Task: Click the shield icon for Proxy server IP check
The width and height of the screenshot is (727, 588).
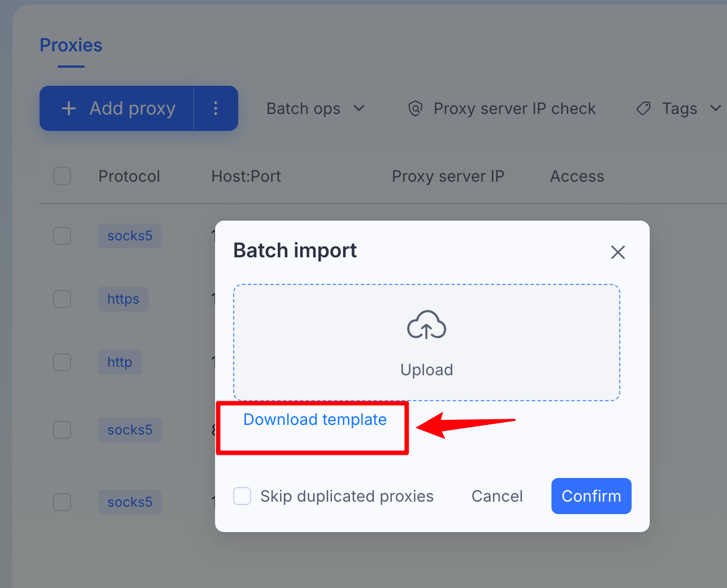Action: (415, 108)
